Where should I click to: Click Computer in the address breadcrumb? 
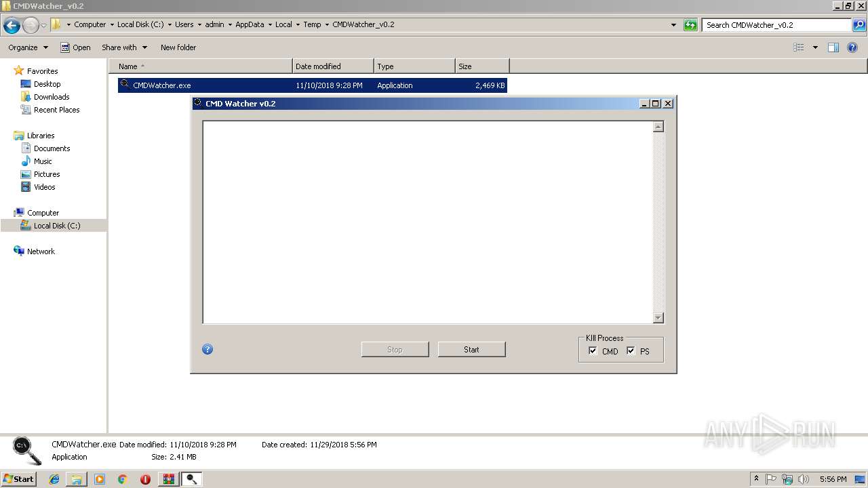click(x=90, y=24)
